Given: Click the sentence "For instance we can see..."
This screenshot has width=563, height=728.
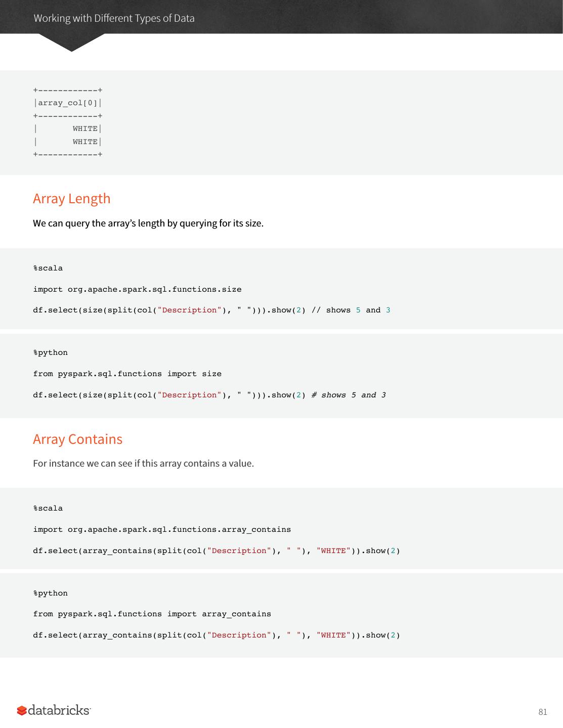Looking at the screenshot, I should pos(143,464).
